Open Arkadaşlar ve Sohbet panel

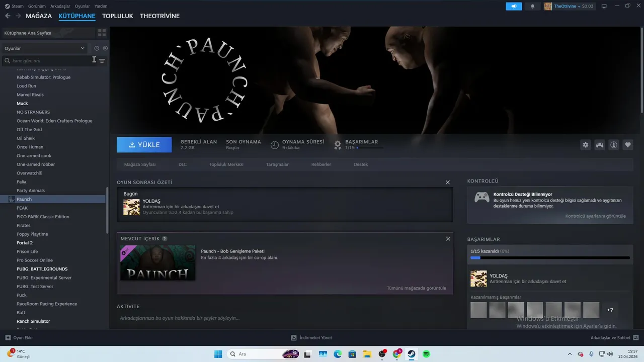point(615,338)
